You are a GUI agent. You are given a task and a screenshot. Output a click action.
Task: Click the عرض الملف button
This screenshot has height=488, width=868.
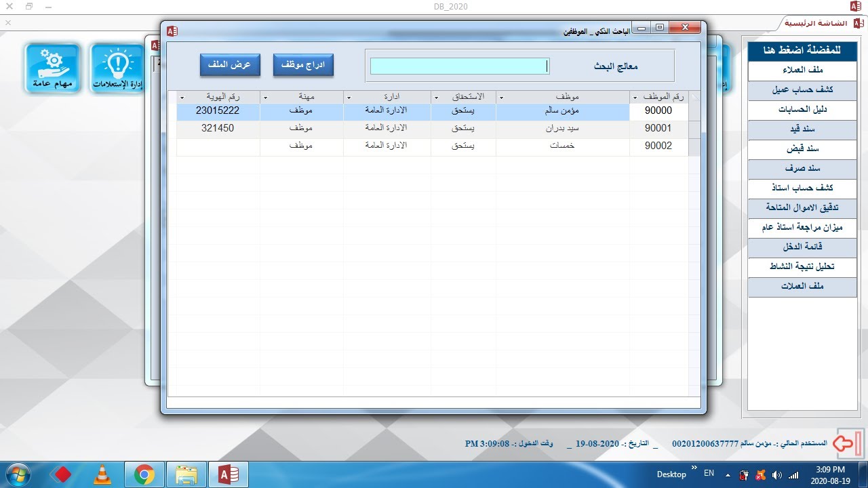coord(231,65)
